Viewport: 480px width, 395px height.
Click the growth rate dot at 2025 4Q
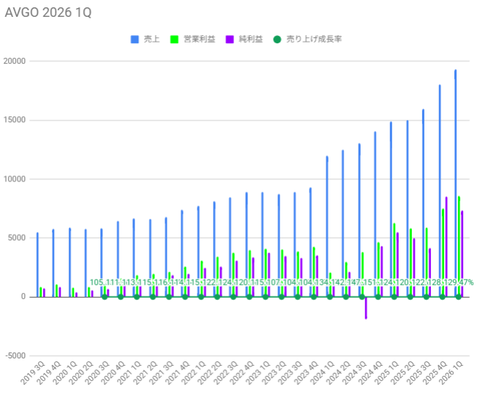(x=442, y=297)
